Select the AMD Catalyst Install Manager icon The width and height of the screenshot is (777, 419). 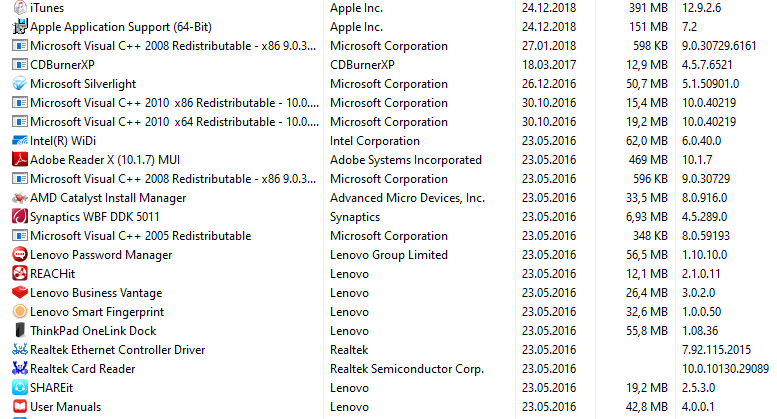click(19, 198)
